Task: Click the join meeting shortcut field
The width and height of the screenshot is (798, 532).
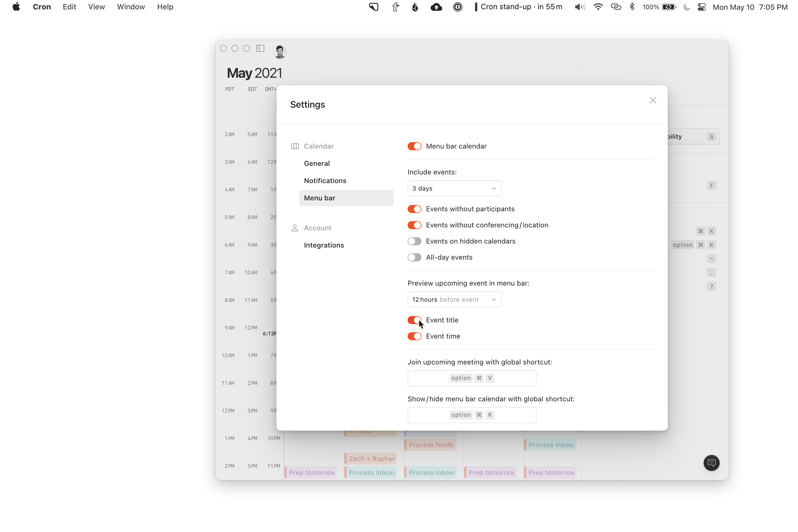Action: (472, 378)
